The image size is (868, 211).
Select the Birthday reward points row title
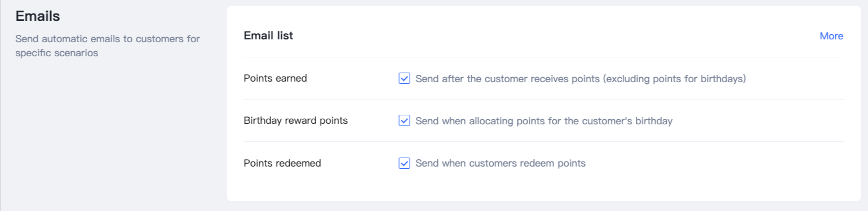click(295, 120)
